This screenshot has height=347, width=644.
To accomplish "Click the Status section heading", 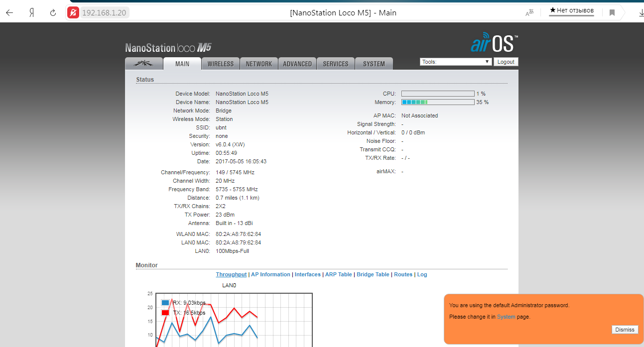I will pyautogui.click(x=145, y=80).
